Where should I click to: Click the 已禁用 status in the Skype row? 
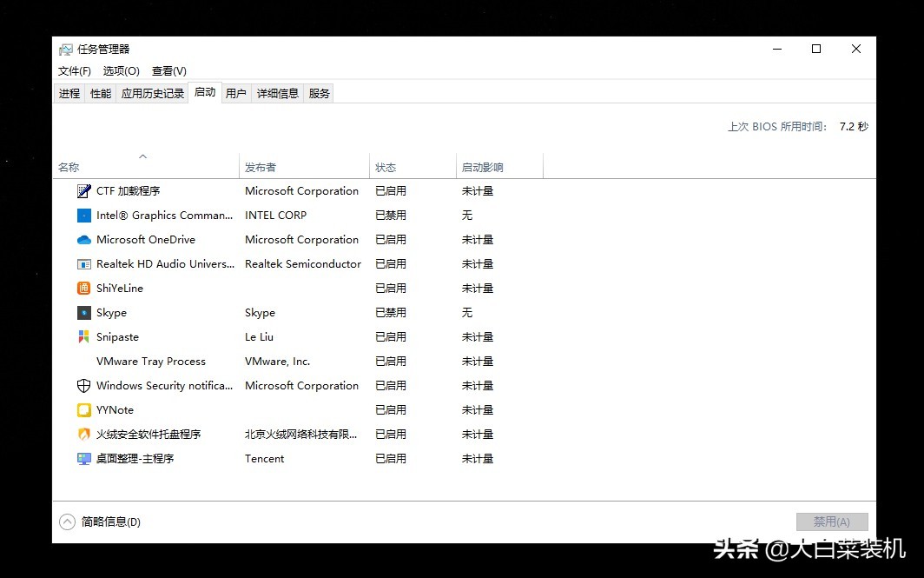pos(391,313)
